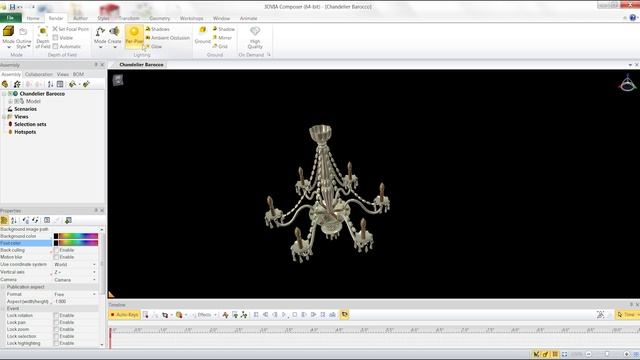This screenshot has width=640, height=360.
Task: Switch to the Animate ribbon tab
Action: [248, 18]
